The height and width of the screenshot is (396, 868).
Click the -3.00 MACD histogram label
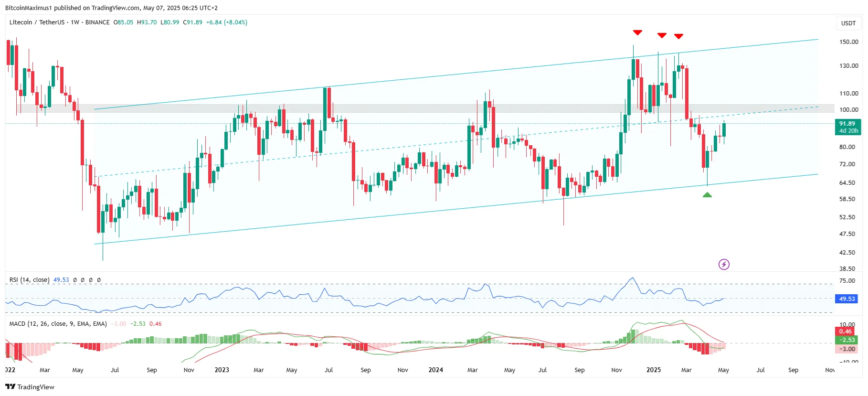point(847,349)
